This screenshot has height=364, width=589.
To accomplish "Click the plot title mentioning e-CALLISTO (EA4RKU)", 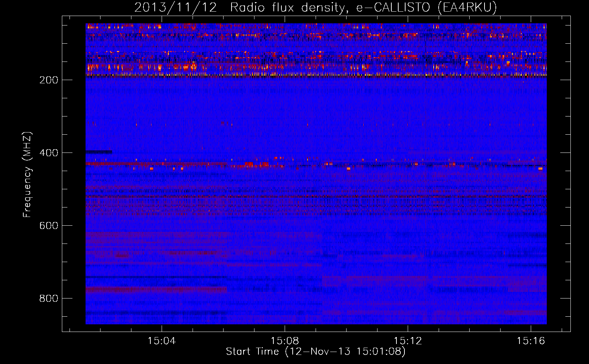I will [x=316, y=8].
